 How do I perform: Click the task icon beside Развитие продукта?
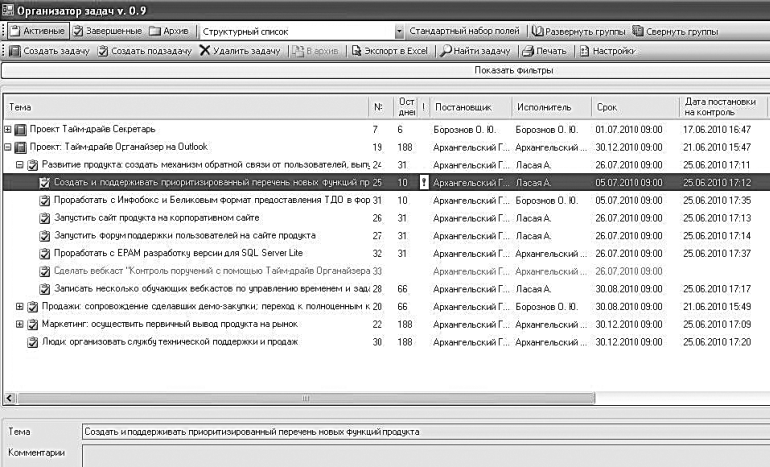coord(32,165)
